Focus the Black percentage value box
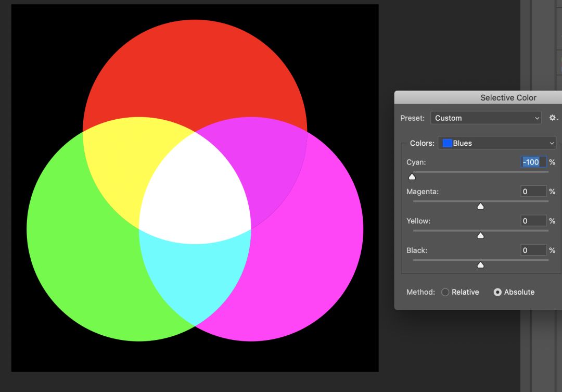This screenshot has width=562, height=392. 533,250
